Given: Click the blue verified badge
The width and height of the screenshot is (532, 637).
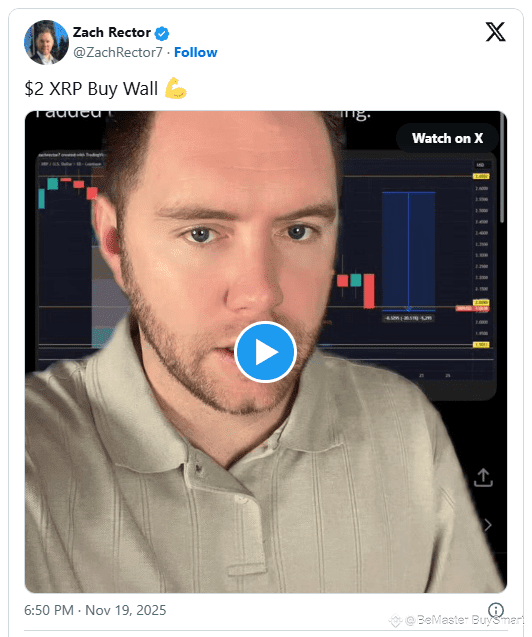Looking at the screenshot, I should tap(162, 33).
